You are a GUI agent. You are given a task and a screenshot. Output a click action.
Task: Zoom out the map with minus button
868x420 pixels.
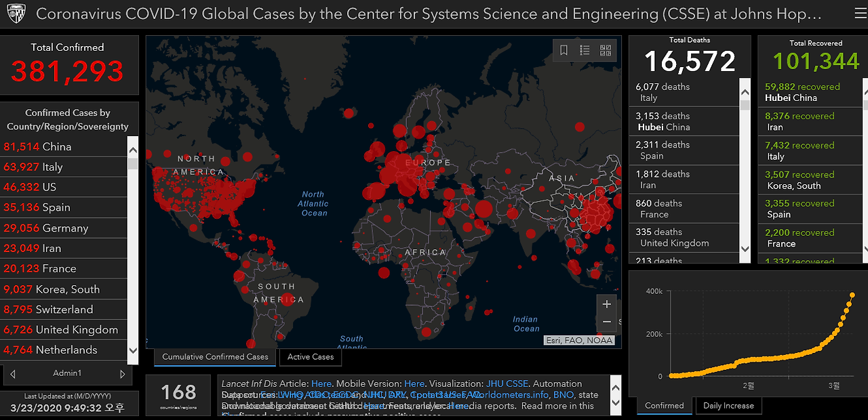(x=607, y=322)
